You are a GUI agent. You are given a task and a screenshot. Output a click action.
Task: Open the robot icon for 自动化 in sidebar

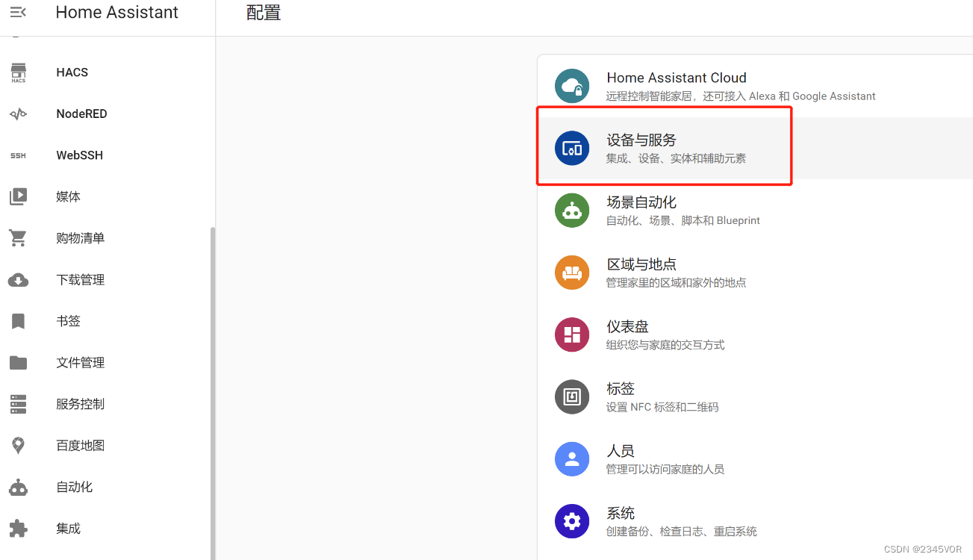coord(18,487)
